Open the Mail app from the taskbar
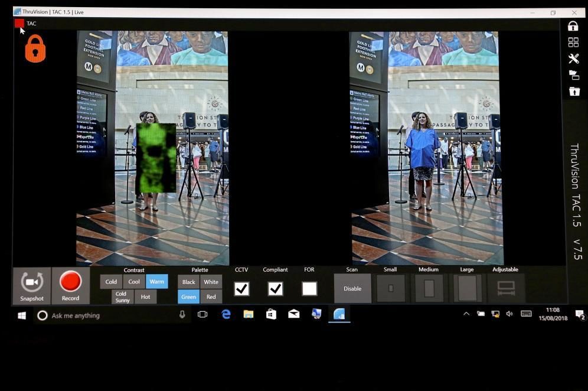Viewport: 588px width, 391px height. [x=293, y=314]
